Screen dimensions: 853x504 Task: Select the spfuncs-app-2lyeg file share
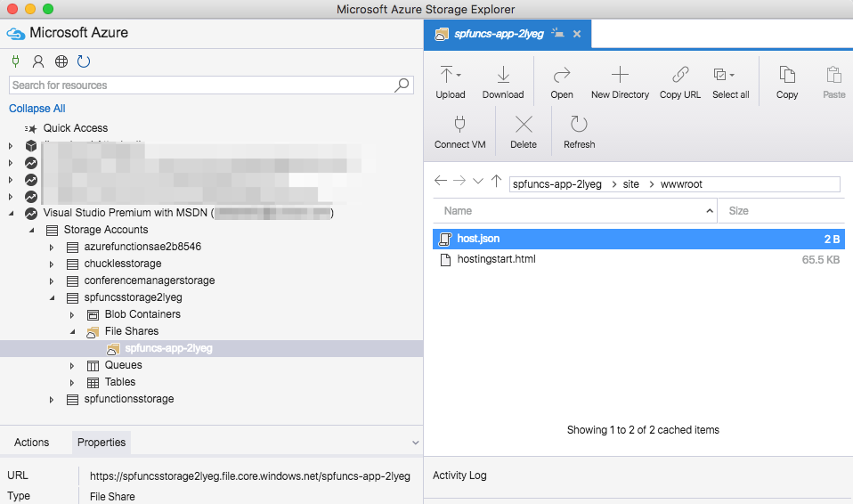click(168, 348)
